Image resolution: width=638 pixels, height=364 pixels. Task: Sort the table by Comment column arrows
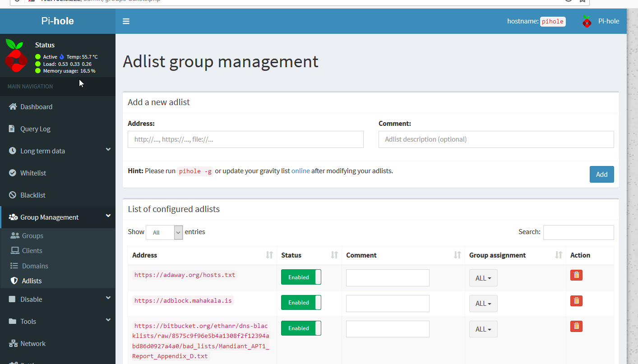point(458,255)
